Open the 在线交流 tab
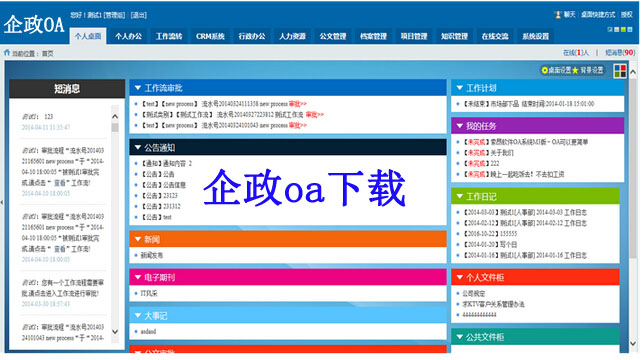The image size is (641, 360). pos(495,36)
